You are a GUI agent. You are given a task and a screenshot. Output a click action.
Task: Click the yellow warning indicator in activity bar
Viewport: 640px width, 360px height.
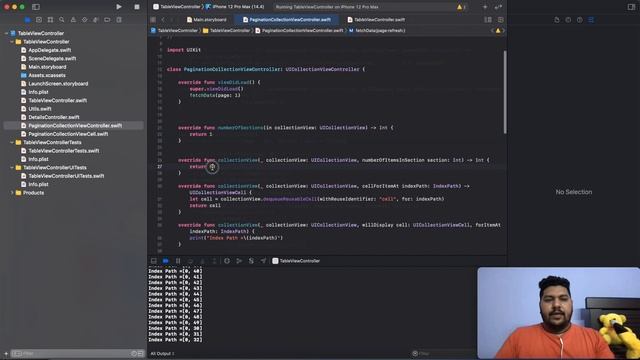point(461,7)
